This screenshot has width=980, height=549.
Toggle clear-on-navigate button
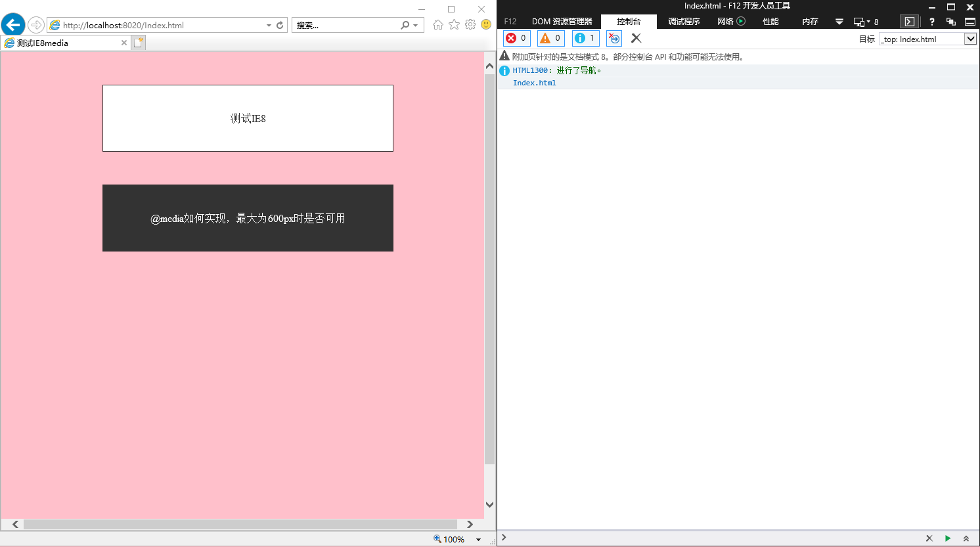pos(613,38)
